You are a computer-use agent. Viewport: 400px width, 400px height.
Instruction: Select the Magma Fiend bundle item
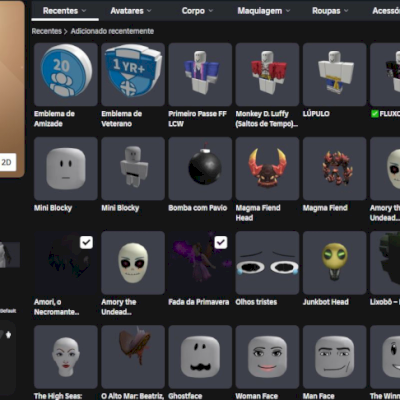pyautogui.click(x=335, y=168)
